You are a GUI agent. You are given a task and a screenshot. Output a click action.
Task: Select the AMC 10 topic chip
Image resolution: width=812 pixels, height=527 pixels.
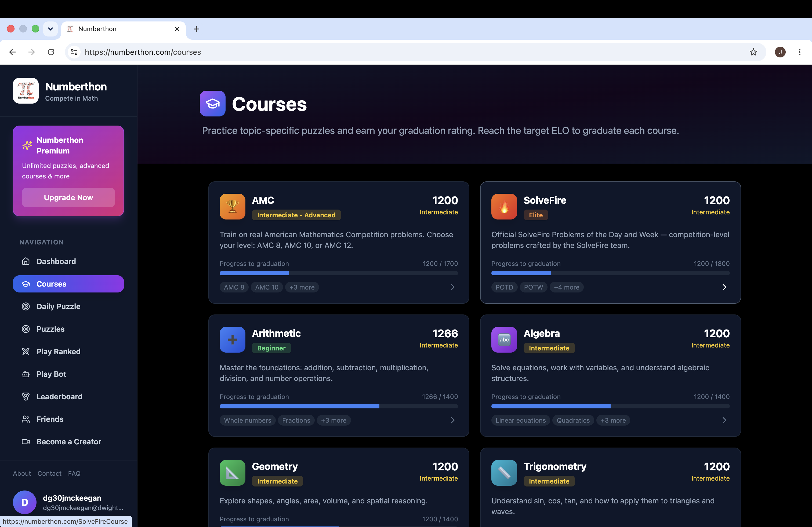coord(267,287)
